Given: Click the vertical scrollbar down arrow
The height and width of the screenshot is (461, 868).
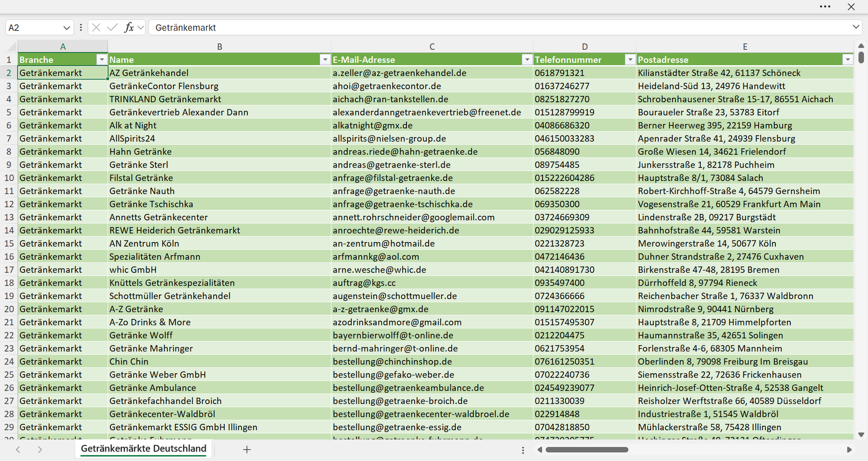Looking at the screenshot, I should pyautogui.click(x=861, y=434).
